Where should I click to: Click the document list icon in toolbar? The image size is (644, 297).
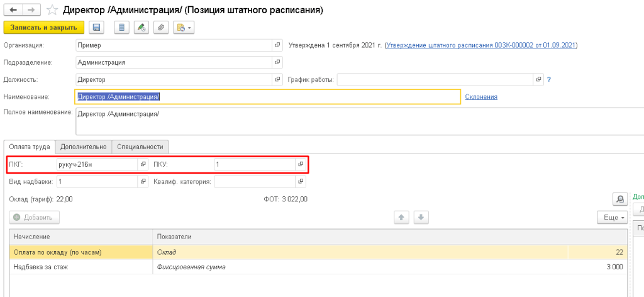point(121,28)
